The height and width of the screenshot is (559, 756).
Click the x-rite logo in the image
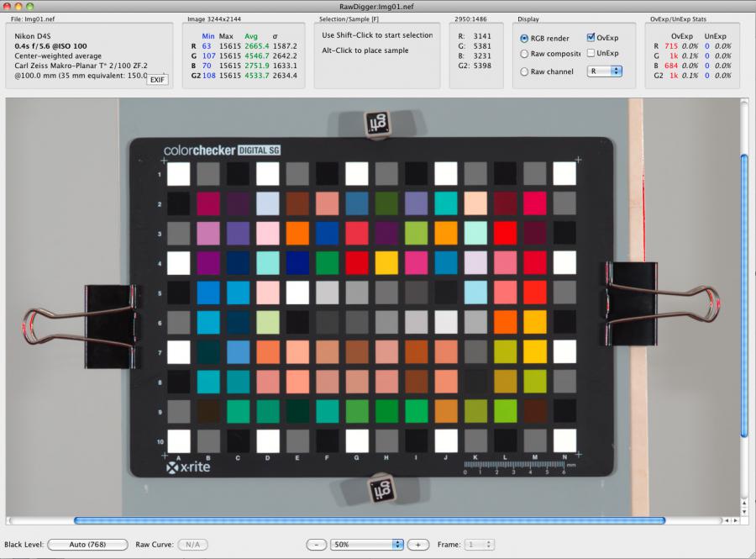pos(188,467)
